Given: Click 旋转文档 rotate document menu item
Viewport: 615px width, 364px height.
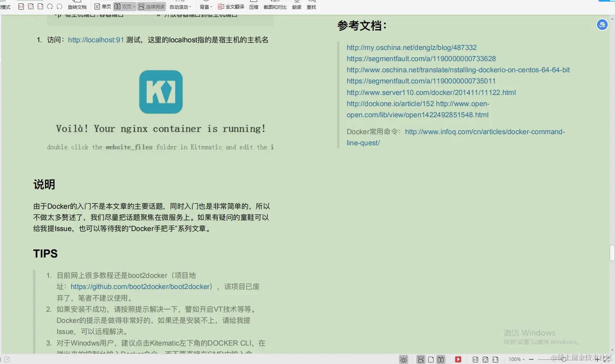Looking at the screenshot, I should tap(77, 7).
